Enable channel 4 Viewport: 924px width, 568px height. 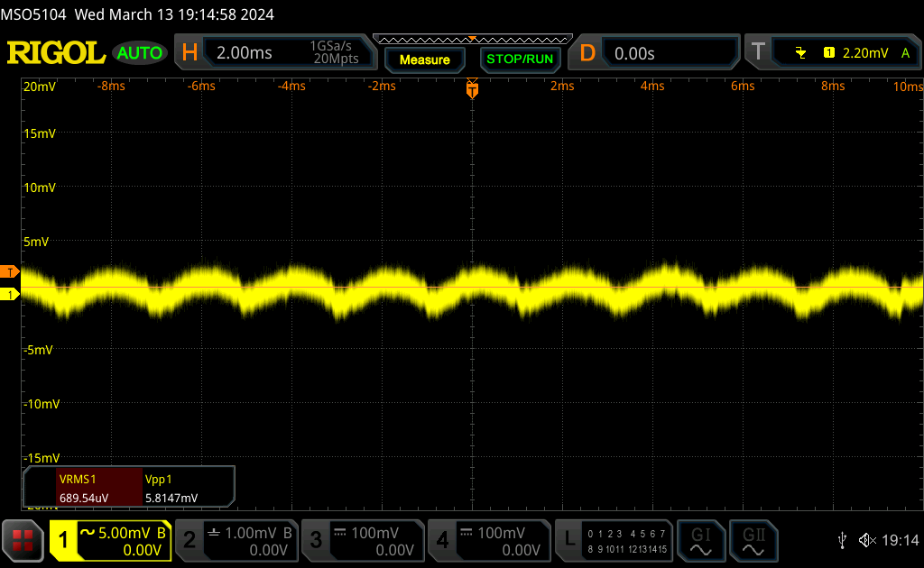(442, 540)
